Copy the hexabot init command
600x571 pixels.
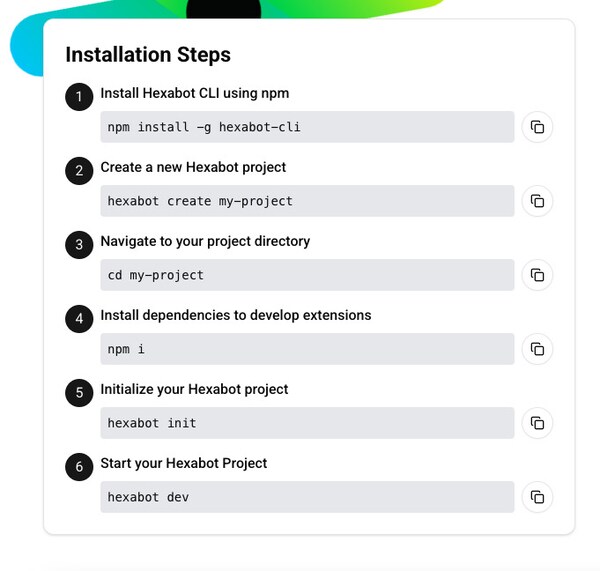pos(537,423)
